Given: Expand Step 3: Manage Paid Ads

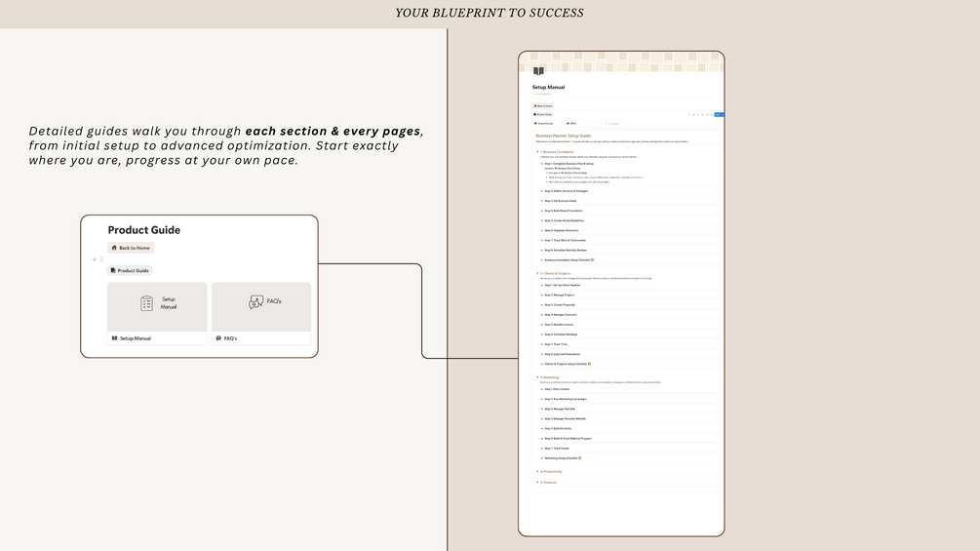Looking at the screenshot, I should click(542, 410).
